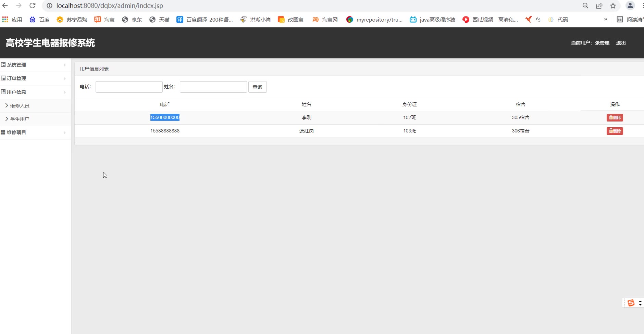644x334 pixels.
Task: Share this page icon
Action: coord(599,6)
